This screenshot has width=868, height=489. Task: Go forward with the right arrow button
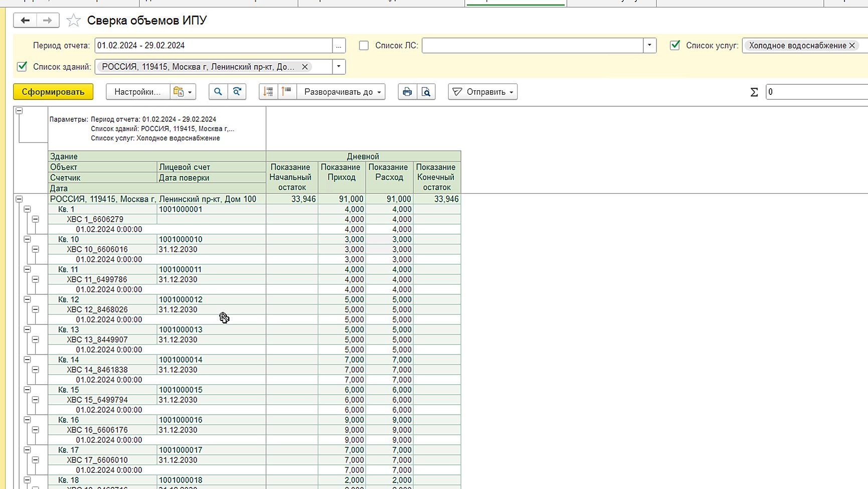click(x=48, y=21)
